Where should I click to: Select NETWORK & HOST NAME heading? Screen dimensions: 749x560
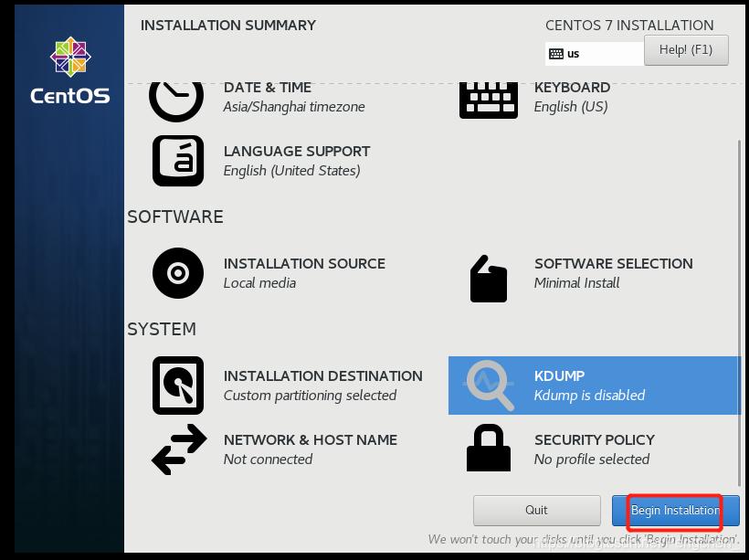tap(310, 440)
